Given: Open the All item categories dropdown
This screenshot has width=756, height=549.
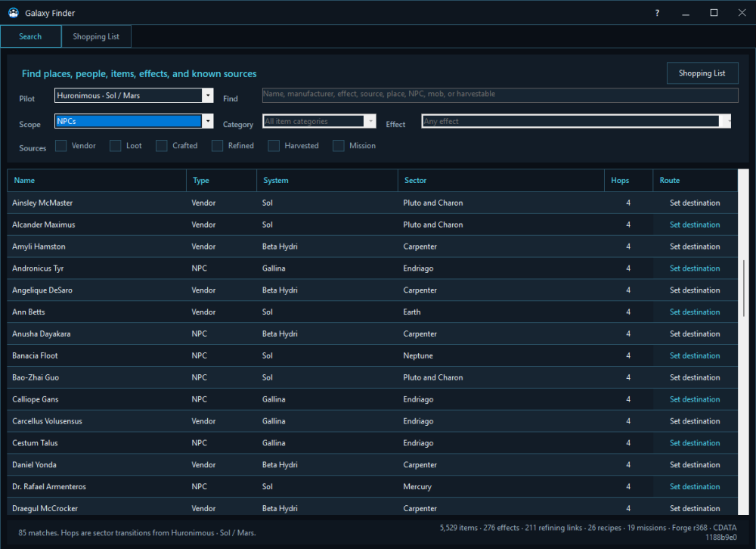Looking at the screenshot, I should (370, 121).
